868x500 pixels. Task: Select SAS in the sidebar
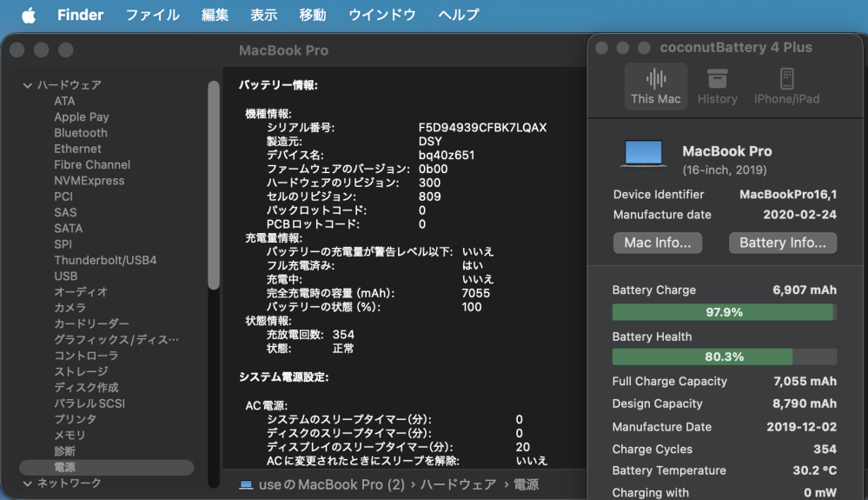(x=65, y=213)
